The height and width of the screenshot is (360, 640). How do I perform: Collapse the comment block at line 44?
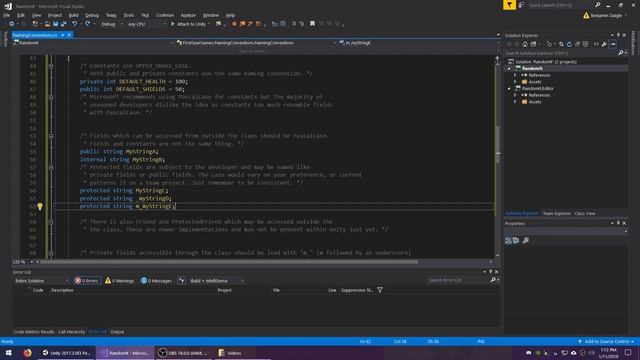51,66
